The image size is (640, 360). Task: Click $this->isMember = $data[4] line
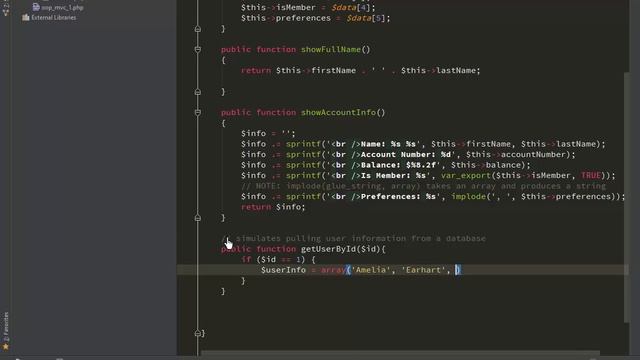coord(308,7)
